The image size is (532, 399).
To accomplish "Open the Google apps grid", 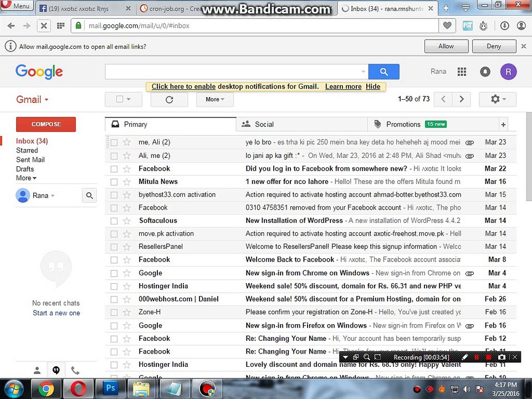I will (x=462, y=71).
